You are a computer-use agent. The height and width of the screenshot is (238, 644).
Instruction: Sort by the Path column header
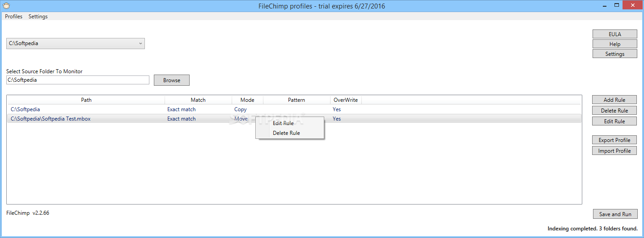coord(86,100)
